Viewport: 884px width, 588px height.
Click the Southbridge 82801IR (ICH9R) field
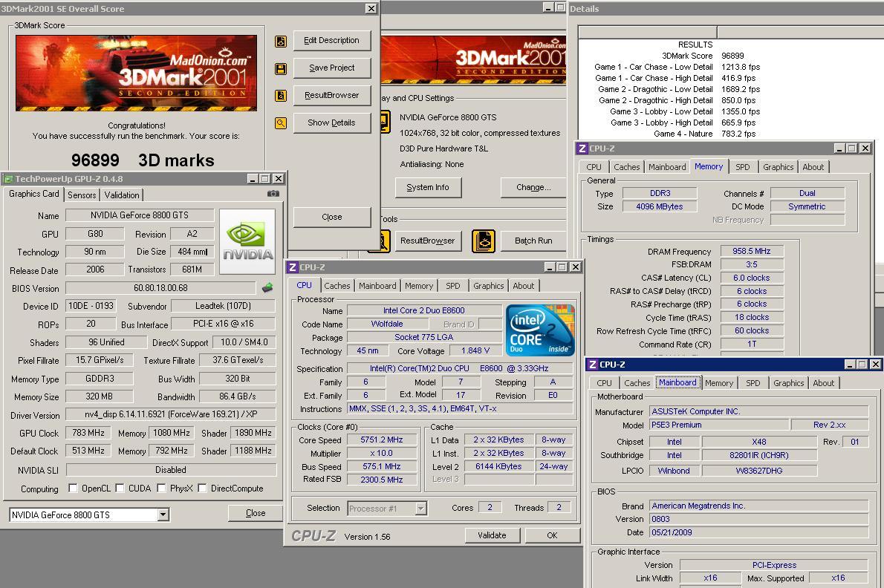coord(759,455)
